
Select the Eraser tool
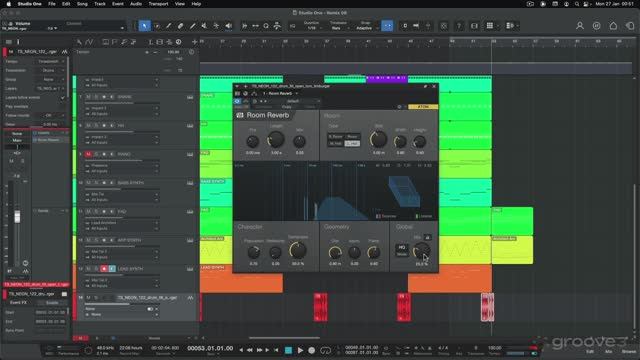[x=180, y=26]
